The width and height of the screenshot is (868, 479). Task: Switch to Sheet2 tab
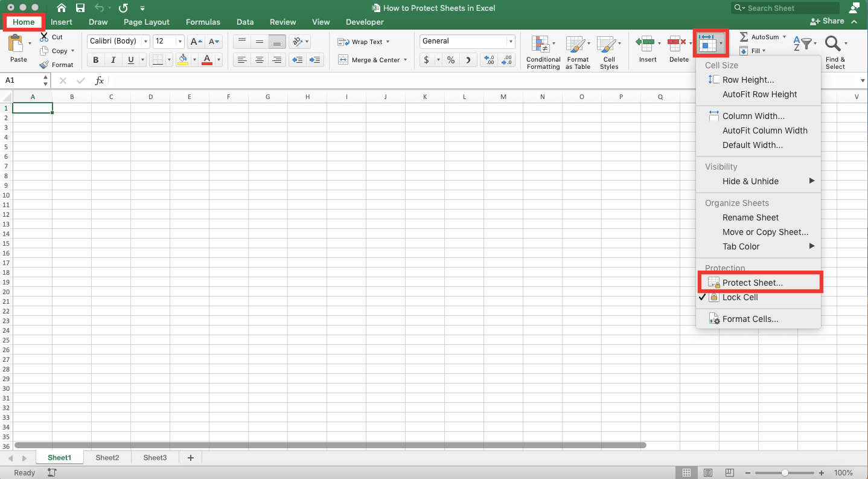click(107, 458)
